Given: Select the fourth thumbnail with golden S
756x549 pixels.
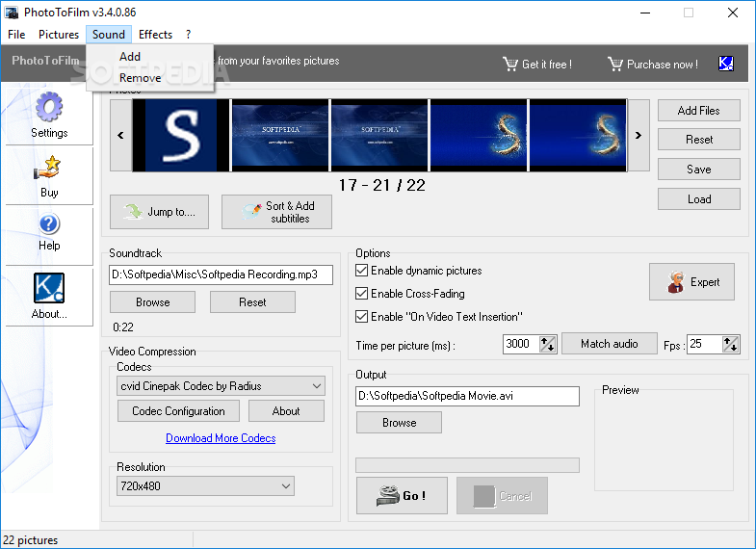Looking at the screenshot, I should [479, 136].
